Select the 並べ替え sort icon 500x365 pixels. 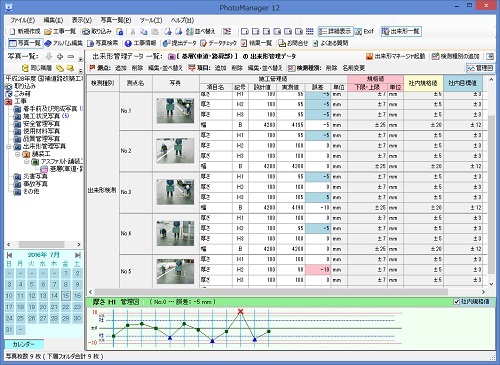190,31
